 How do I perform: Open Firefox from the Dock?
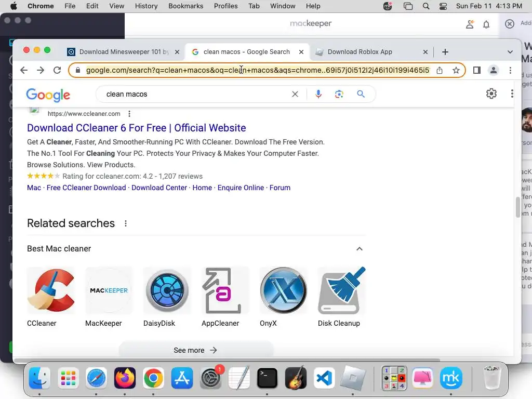125,378
